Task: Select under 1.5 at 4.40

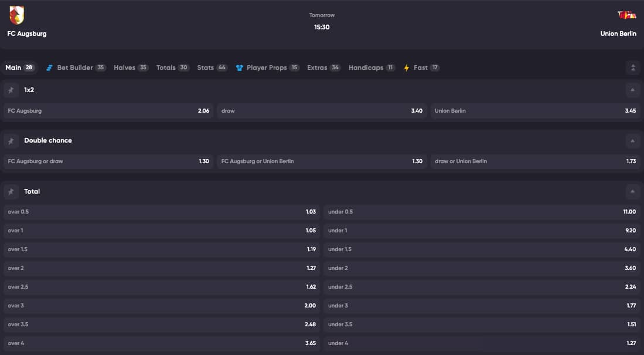Action: click(x=482, y=249)
